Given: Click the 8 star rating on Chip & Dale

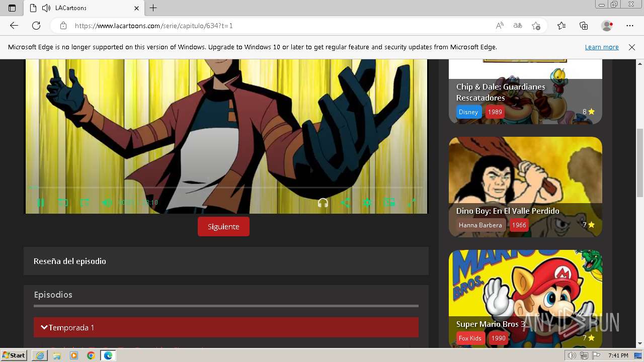Looking at the screenshot, I should pyautogui.click(x=588, y=112).
